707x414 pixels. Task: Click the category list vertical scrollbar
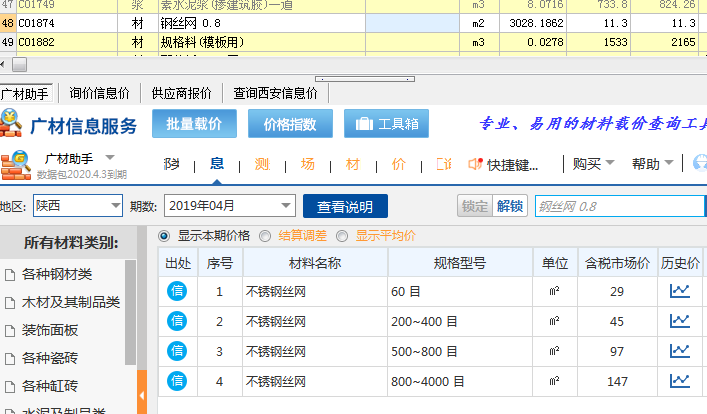(130, 312)
